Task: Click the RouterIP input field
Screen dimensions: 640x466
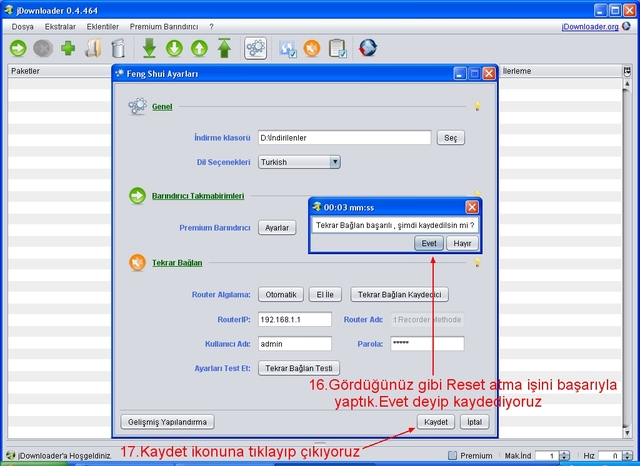Action: [295, 319]
